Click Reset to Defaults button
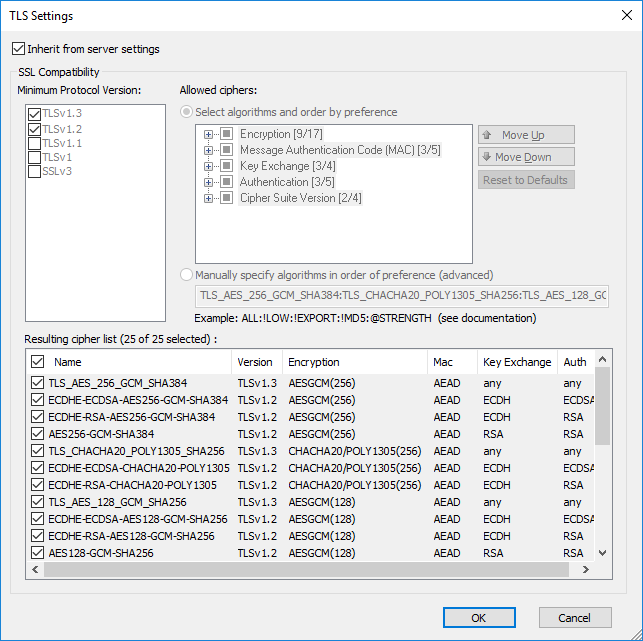Viewport: 643px width, 641px height. point(526,180)
